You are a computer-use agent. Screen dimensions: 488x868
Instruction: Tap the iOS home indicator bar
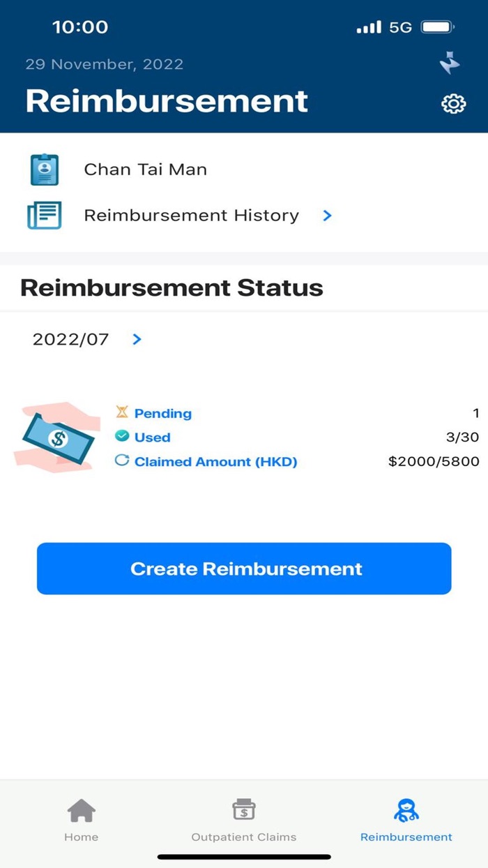click(x=244, y=857)
